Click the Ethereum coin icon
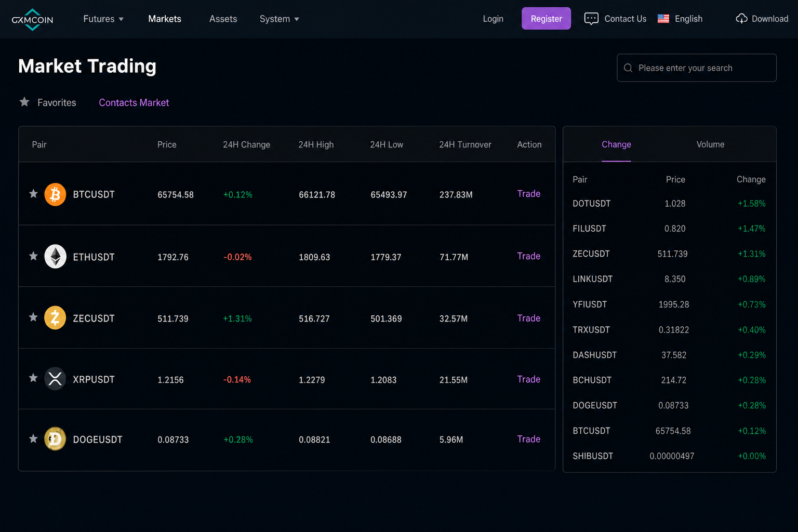The image size is (798, 532). 55,257
